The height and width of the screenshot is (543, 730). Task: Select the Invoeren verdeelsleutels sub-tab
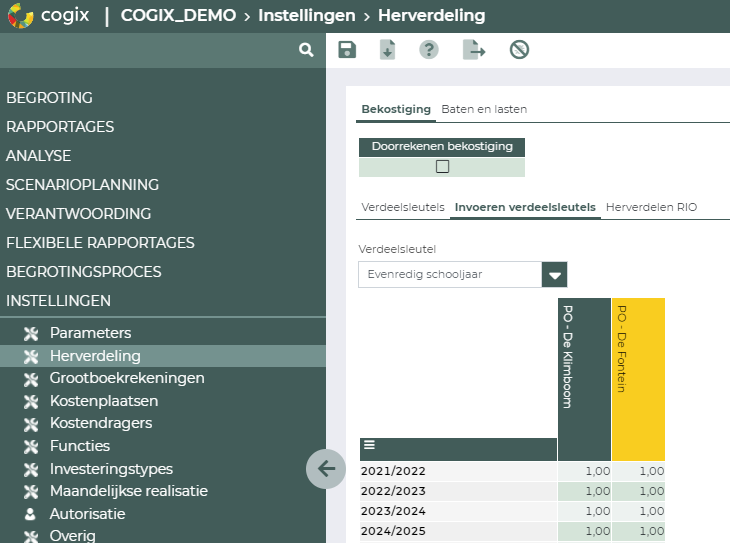coord(525,207)
